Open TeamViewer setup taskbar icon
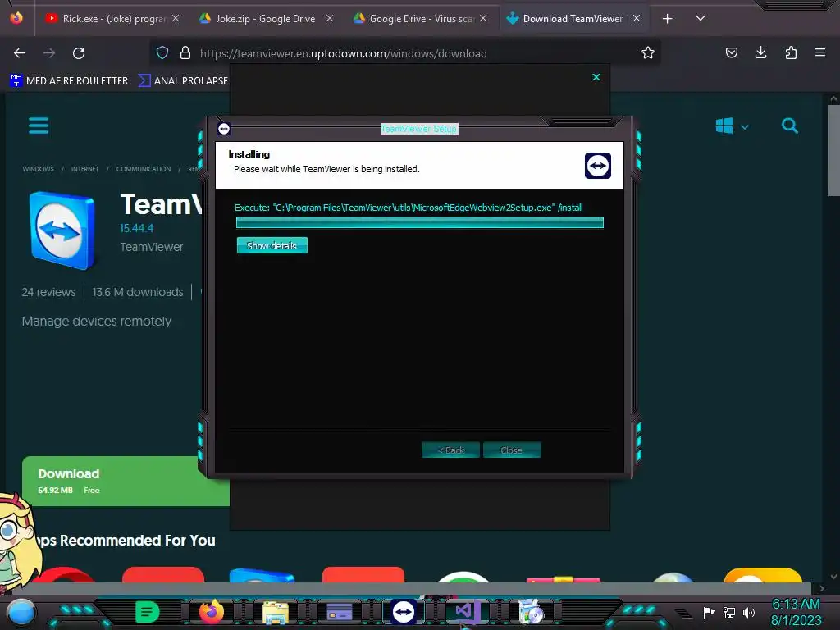Screen dimensions: 840x630 [404, 612]
